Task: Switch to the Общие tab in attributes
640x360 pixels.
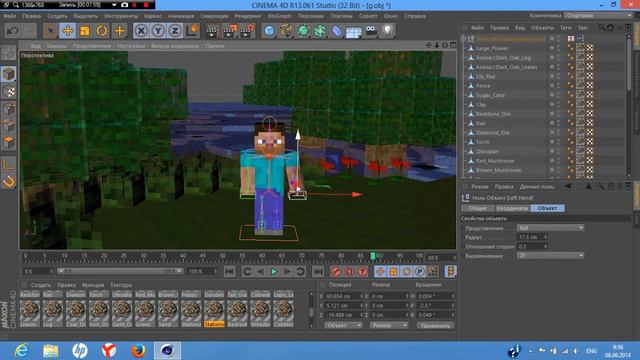Action: click(477, 208)
